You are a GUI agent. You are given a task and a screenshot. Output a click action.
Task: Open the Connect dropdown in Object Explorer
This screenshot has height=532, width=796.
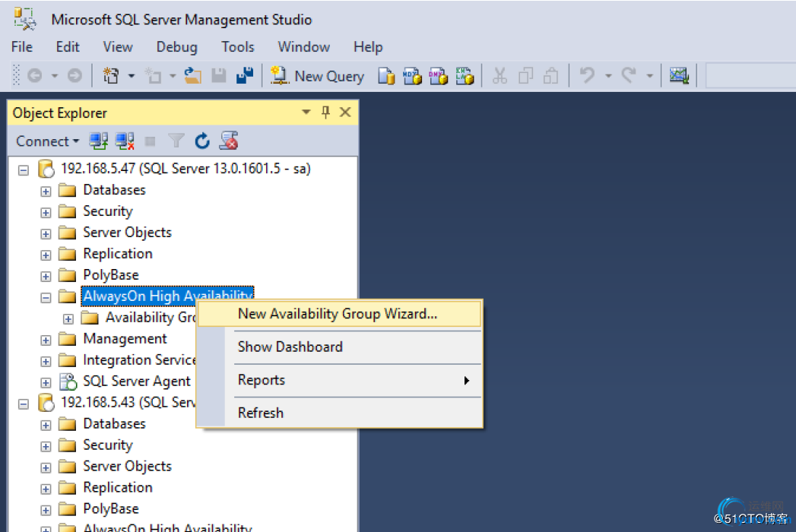tap(47, 141)
